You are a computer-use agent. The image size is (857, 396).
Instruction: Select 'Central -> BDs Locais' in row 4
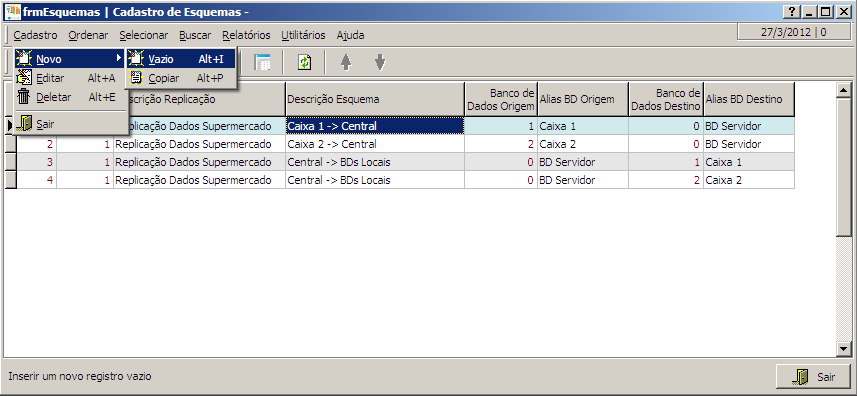tap(375, 180)
